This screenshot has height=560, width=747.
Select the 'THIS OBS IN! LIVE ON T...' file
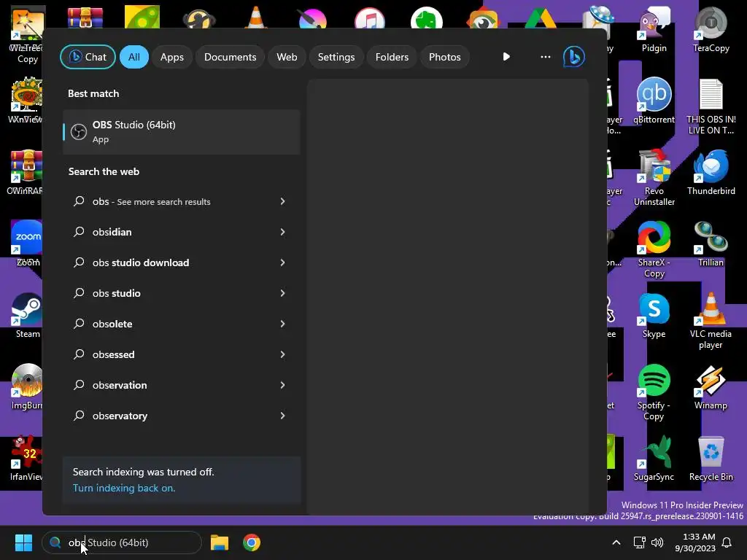(711, 106)
